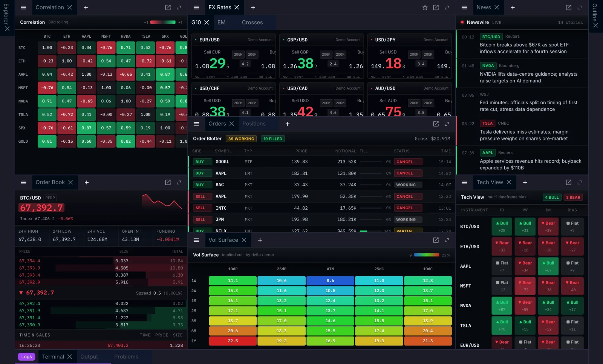Image resolution: width=603 pixels, height=364 pixels.
Task: Cancel the AAPL buy order at 183.31
Action: (409, 173)
